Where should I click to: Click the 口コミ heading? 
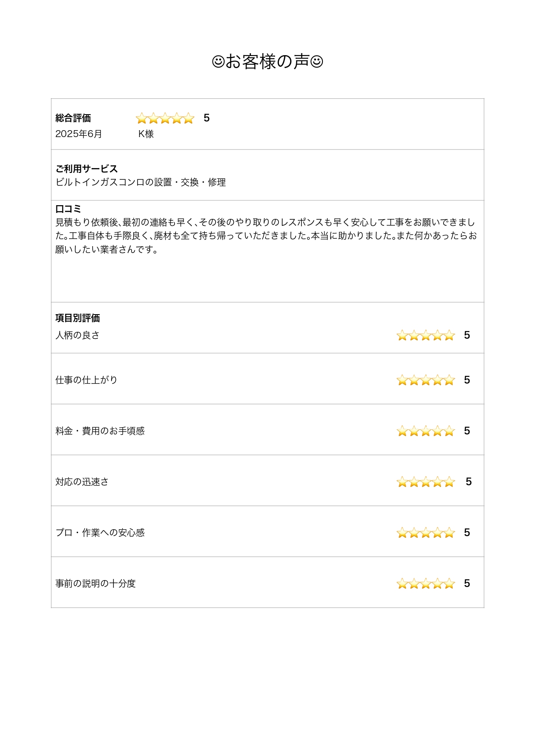click(x=68, y=209)
